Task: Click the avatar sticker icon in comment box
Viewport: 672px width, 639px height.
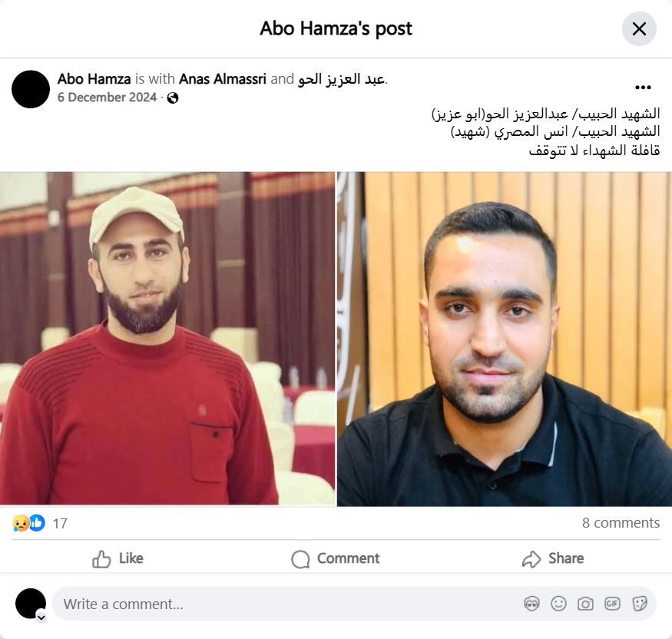Action: click(532, 604)
